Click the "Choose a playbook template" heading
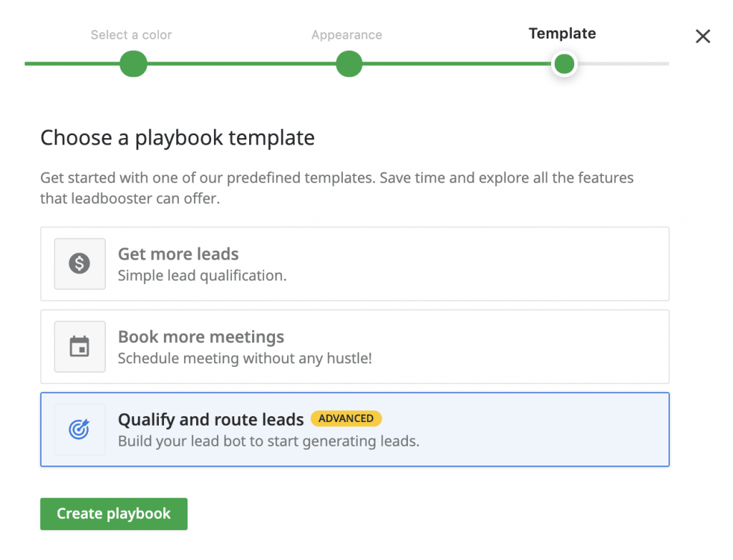Screen dimensions: 733x560 pyautogui.click(x=178, y=137)
